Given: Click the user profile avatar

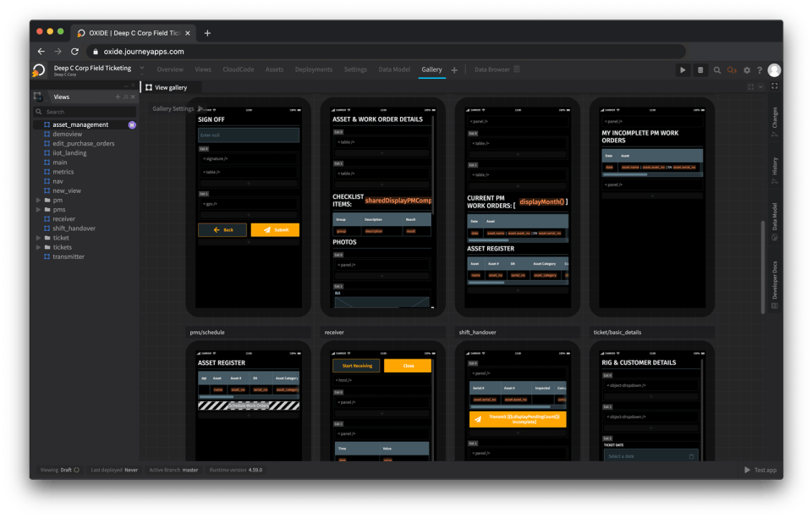Looking at the screenshot, I should 774,70.
